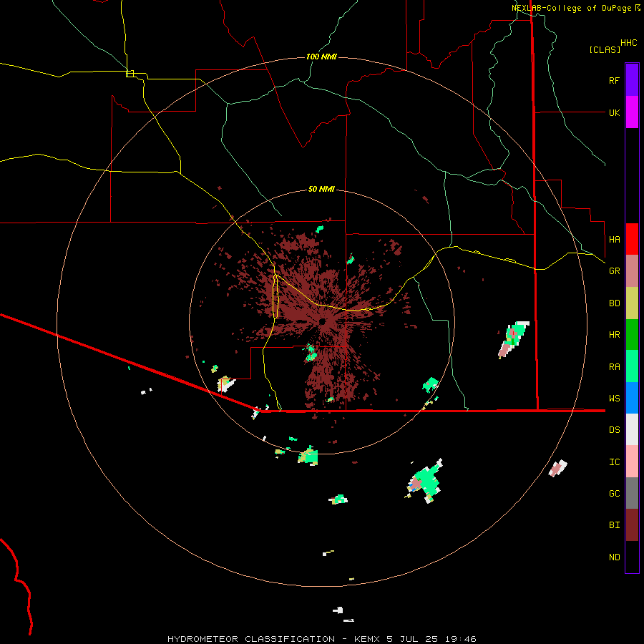
Task: Click the HA legend label
Action: click(x=614, y=240)
